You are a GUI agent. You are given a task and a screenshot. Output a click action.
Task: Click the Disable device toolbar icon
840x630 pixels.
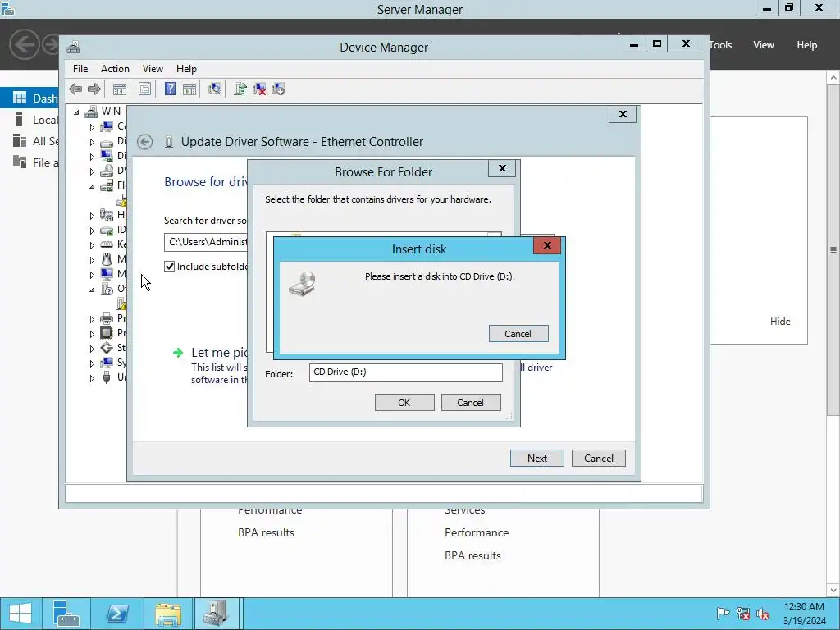tap(278, 89)
